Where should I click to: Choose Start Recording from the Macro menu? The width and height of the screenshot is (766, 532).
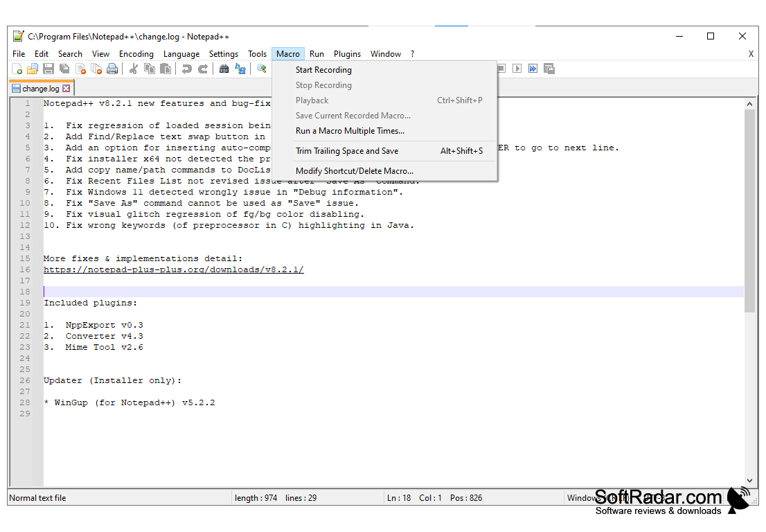coord(323,69)
